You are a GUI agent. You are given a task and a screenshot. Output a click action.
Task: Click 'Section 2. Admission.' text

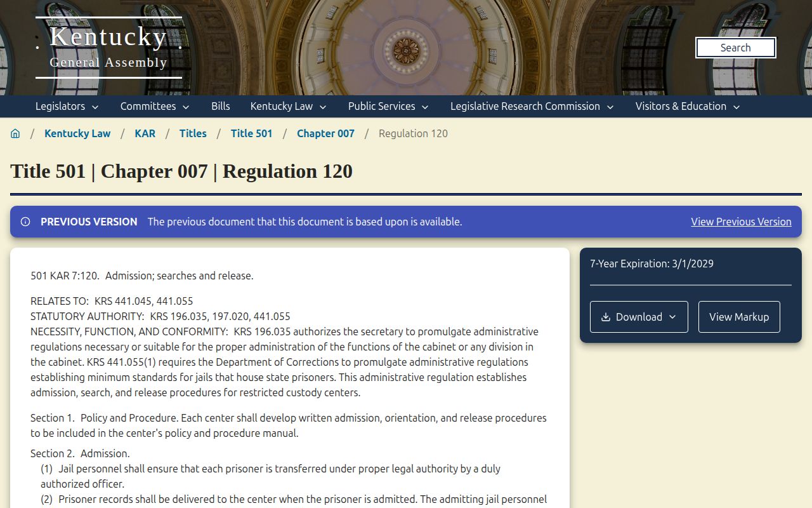coord(80,453)
